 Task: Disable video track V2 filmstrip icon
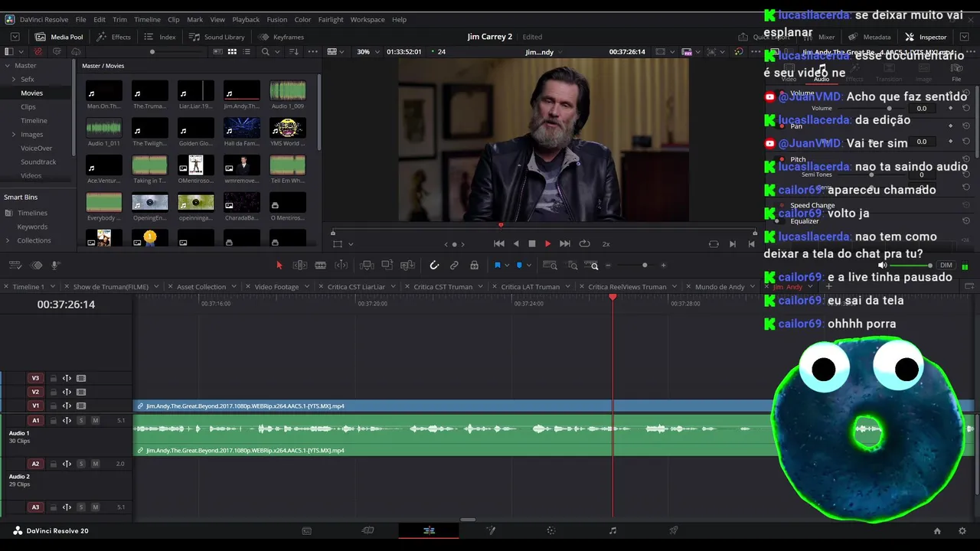(81, 392)
